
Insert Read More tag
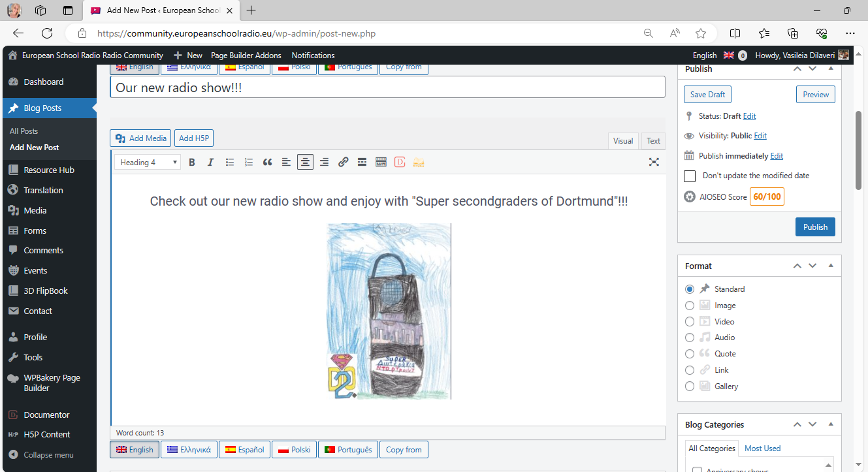(362, 163)
